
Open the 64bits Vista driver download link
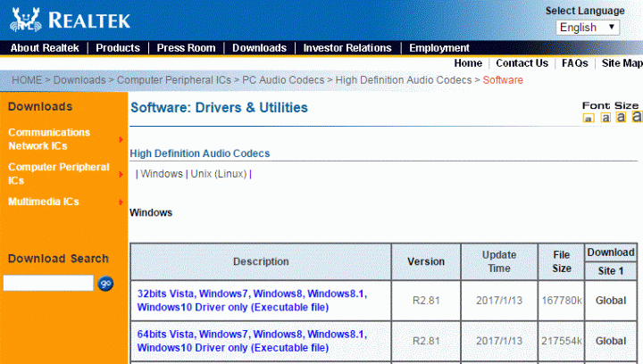(252, 341)
